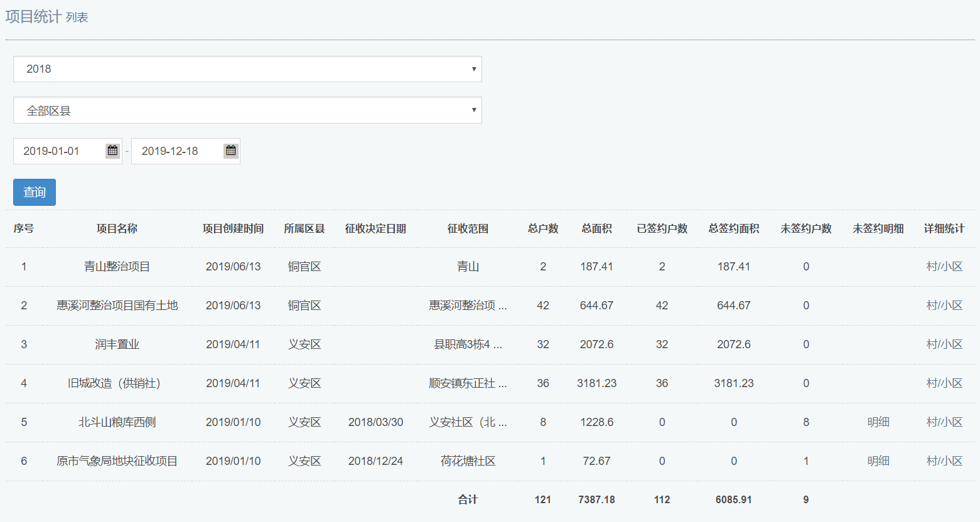Open 村/小区 statistics for 旧城改造（供销社）
This screenshot has height=522, width=980.
(944, 383)
